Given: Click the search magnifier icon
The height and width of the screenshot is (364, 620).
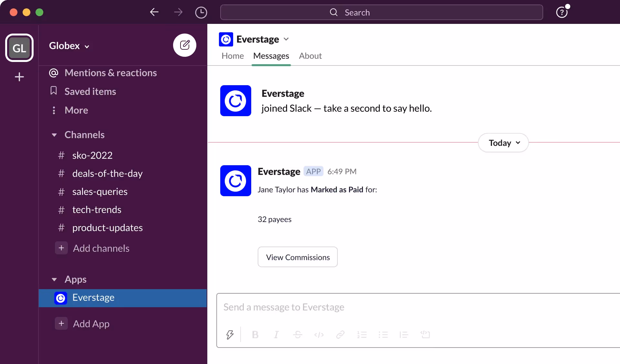Looking at the screenshot, I should coord(334,12).
